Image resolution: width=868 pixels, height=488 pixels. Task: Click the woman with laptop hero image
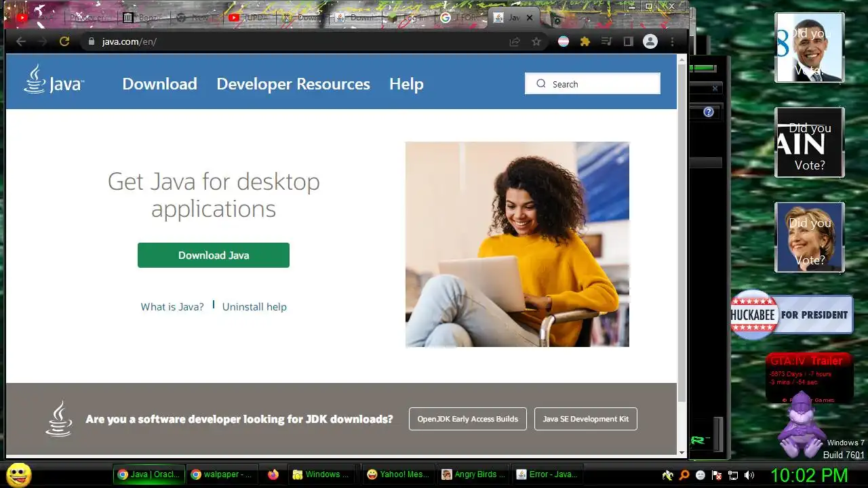click(517, 244)
